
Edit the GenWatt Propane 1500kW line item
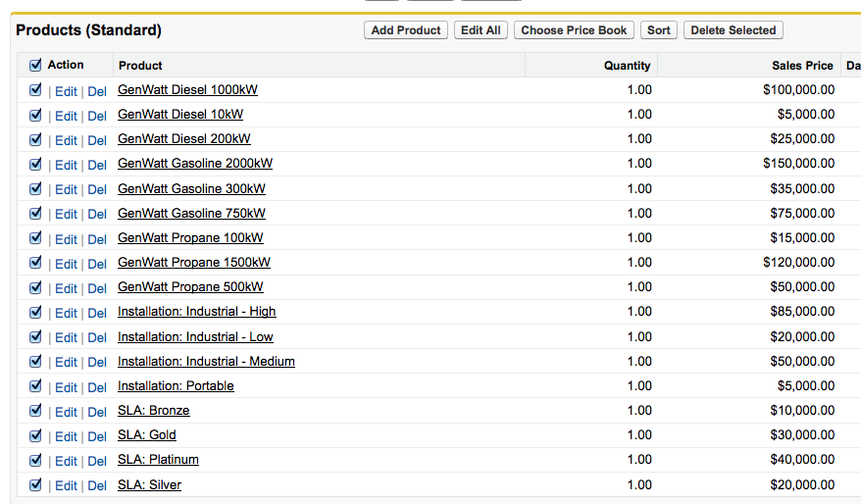[66, 265]
